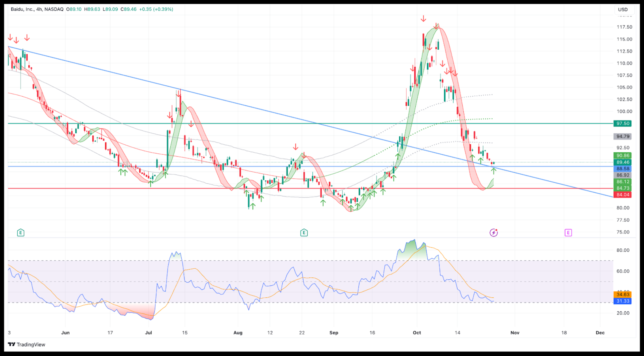The height and width of the screenshot is (356, 644).
Task: Click the Nov label on the time axis
Action: pos(515,332)
